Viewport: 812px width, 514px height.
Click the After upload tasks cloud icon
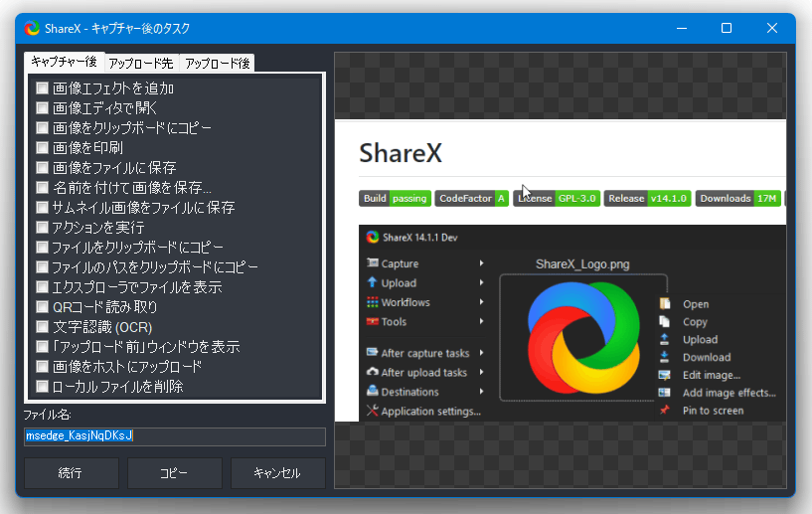coord(373,372)
